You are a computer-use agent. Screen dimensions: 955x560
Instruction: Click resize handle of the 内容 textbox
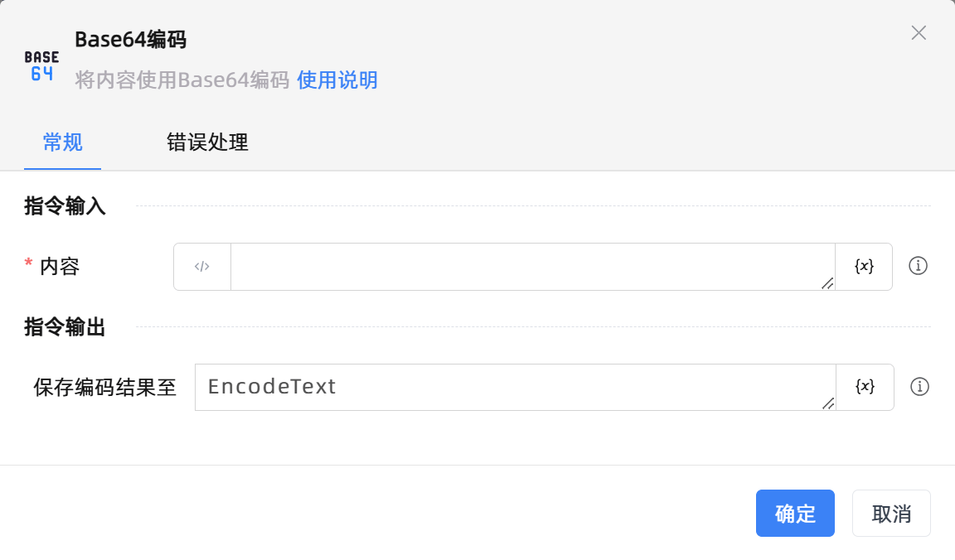[827, 283]
